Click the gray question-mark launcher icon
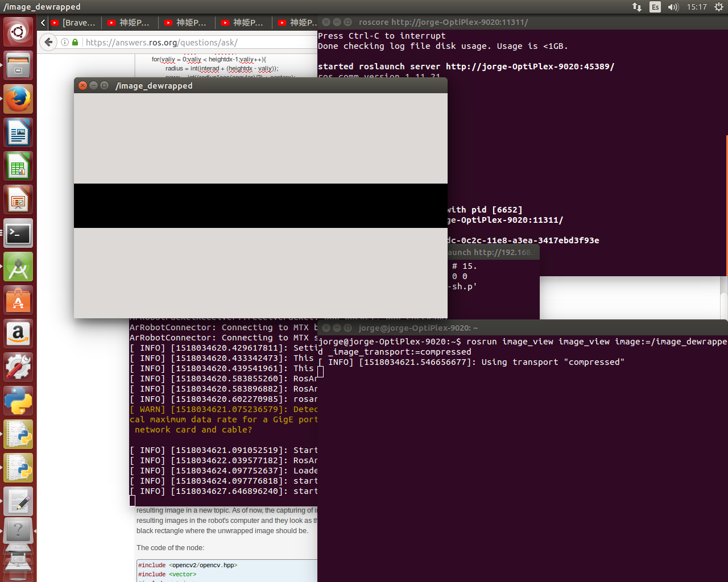The image size is (728, 582). pyautogui.click(x=18, y=531)
